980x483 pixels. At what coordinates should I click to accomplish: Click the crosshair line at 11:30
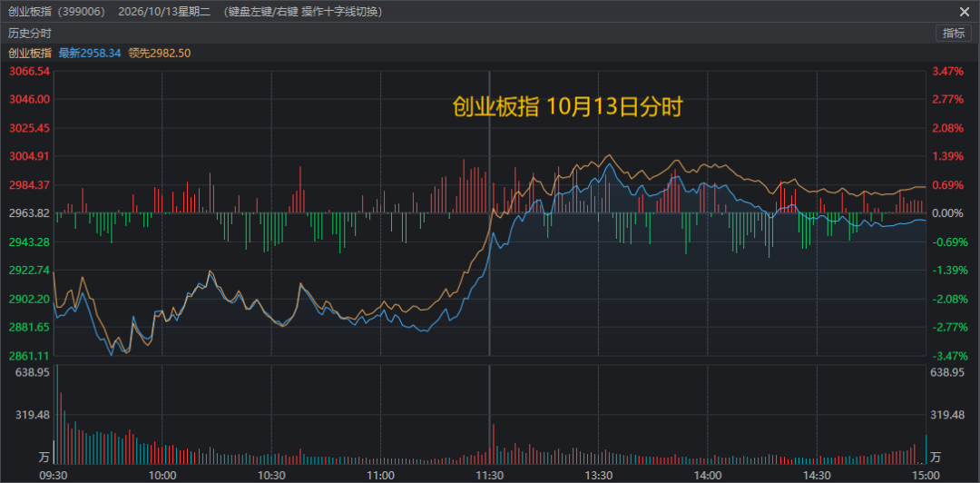pos(489,212)
